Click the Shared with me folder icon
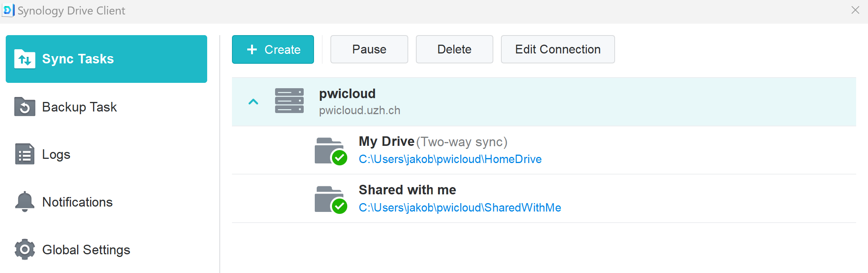868x273 pixels. click(x=330, y=199)
